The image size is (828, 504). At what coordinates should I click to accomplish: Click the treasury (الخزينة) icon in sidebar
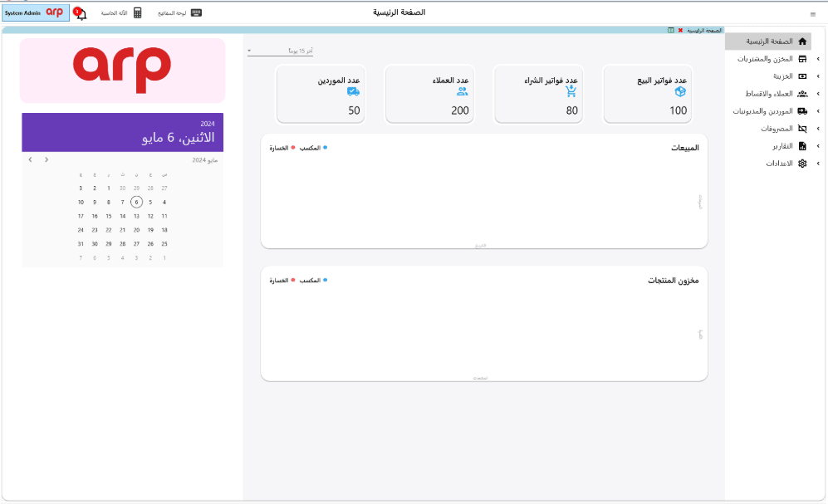point(802,76)
